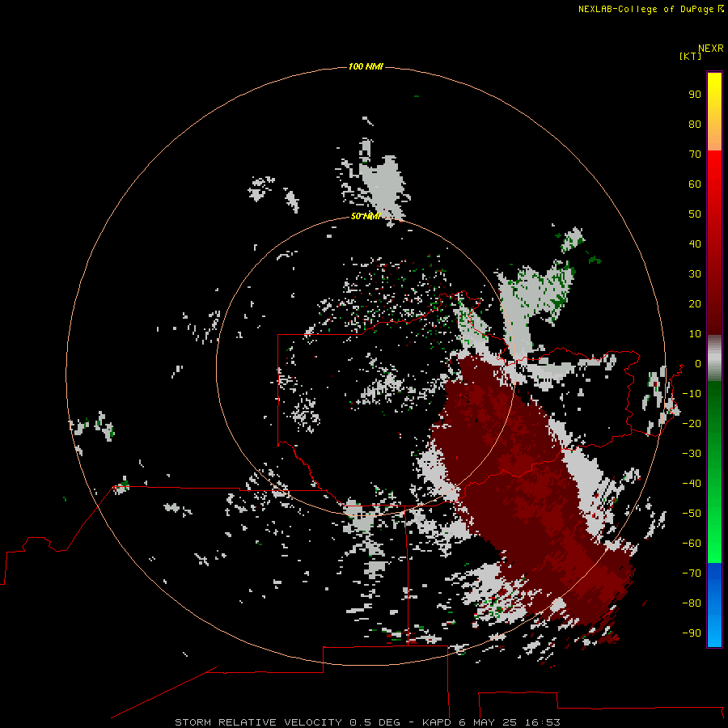Click the 90 value on the velocity scale
728x728 pixels.
[695, 95]
